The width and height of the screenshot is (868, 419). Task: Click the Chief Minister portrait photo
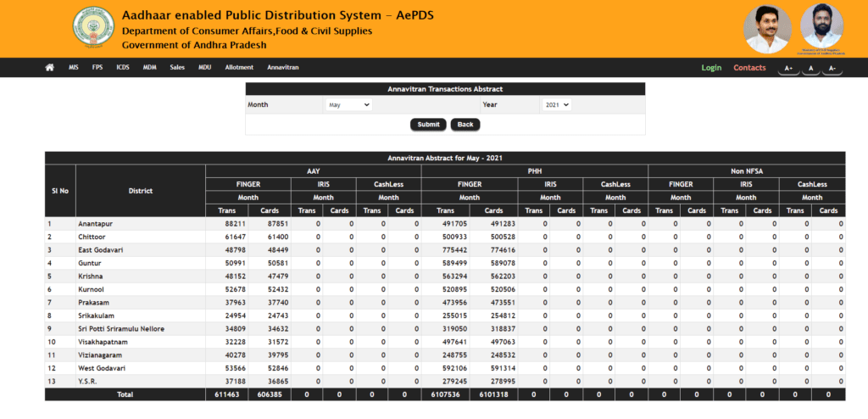(767, 29)
